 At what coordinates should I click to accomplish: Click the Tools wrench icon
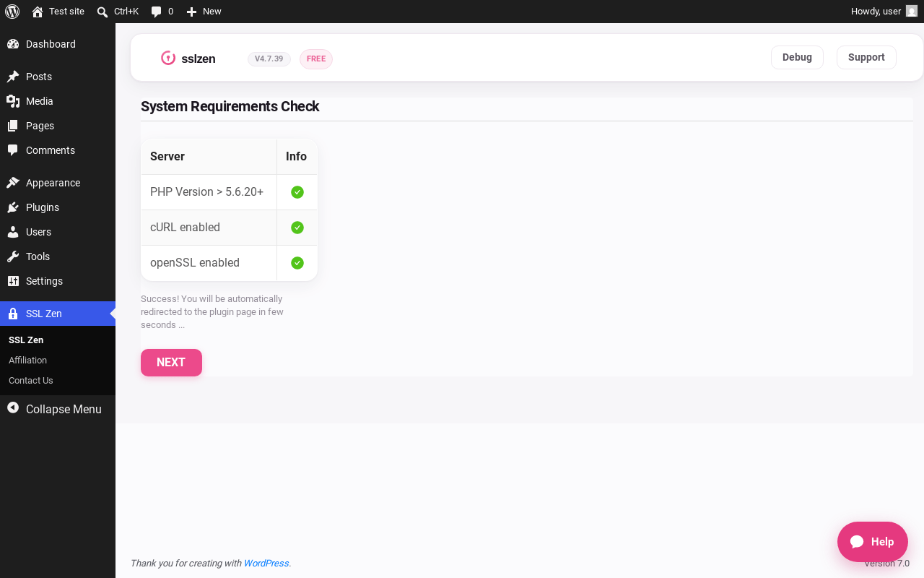tap(13, 256)
